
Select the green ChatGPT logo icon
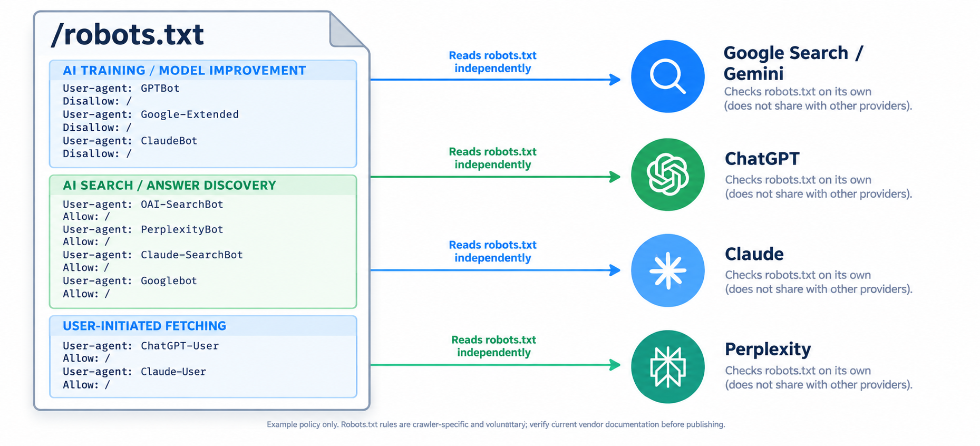pyautogui.click(x=667, y=174)
